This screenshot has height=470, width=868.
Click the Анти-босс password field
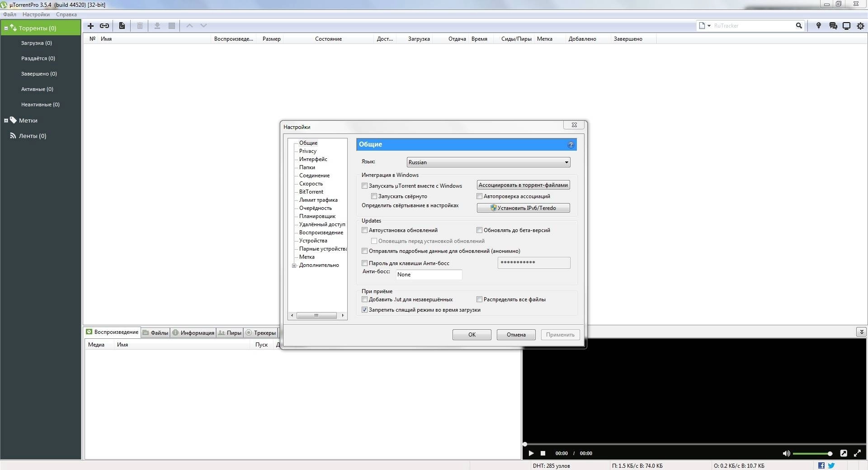[534, 263]
